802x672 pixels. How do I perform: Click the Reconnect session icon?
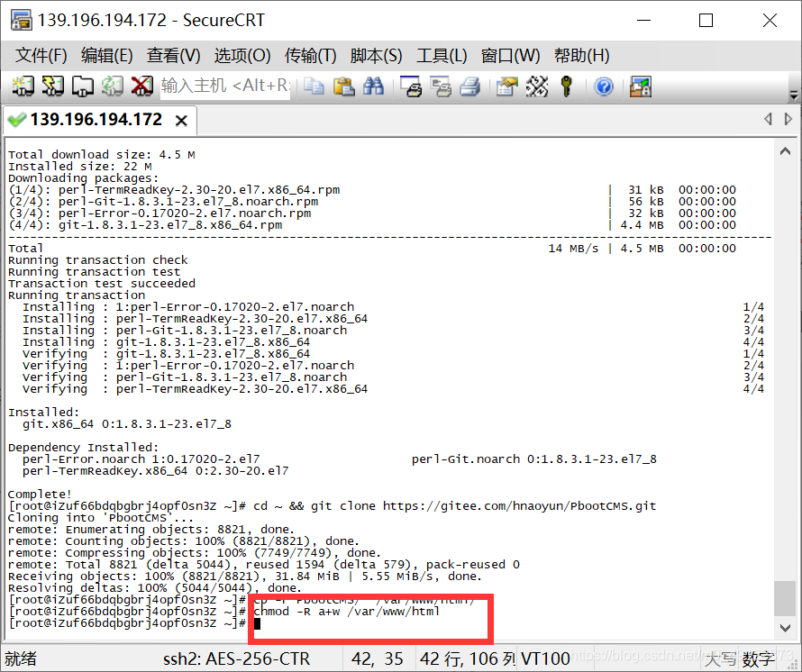click(112, 86)
